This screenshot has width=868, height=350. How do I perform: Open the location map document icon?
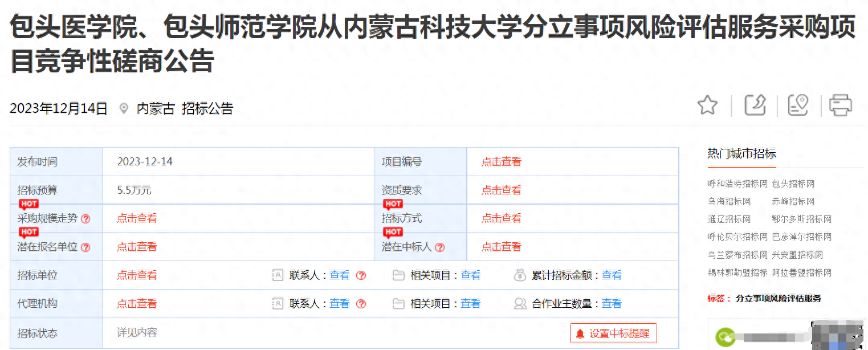click(798, 105)
